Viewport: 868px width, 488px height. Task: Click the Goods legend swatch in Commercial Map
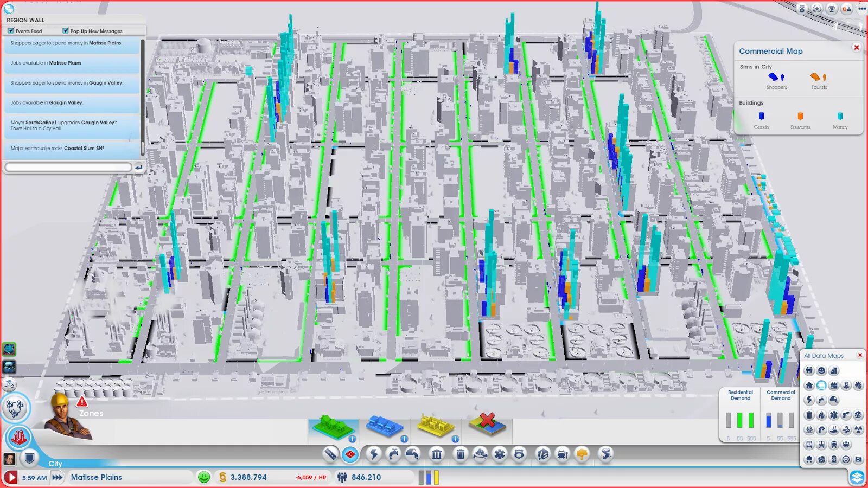[x=761, y=115]
